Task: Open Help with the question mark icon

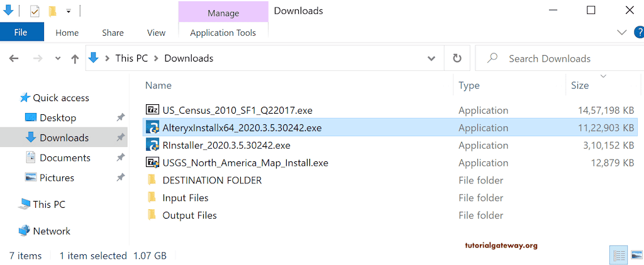Action: [639, 33]
